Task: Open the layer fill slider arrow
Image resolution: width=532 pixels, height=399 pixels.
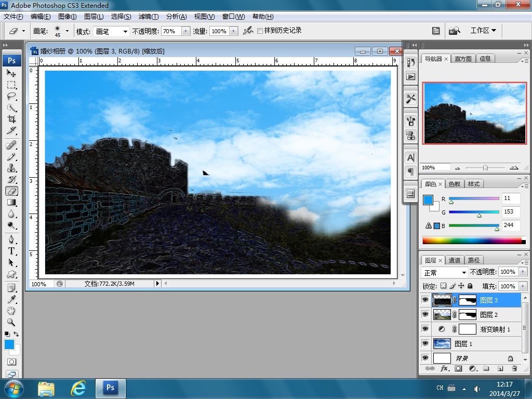Action: pyautogui.click(x=523, y=286)
